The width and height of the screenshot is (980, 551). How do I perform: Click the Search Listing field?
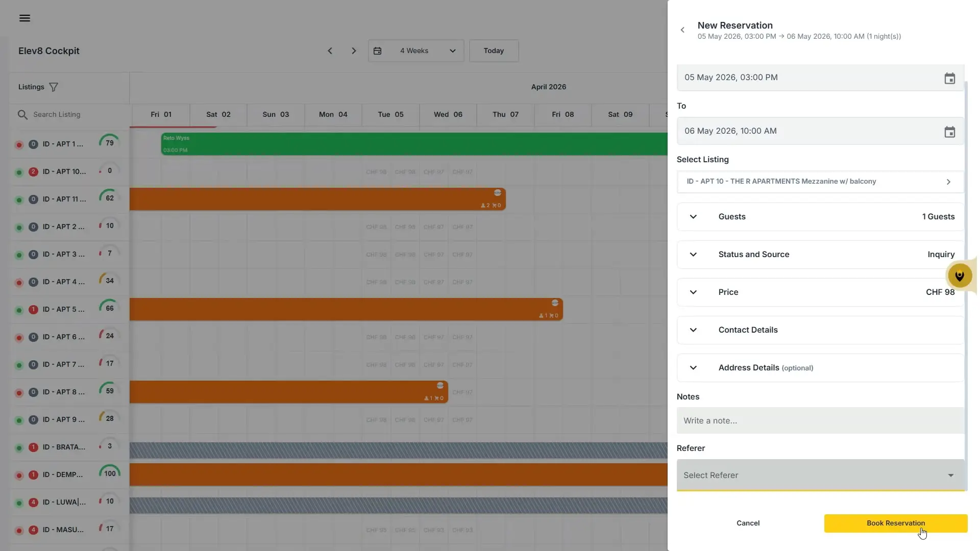[x=69, y=115]
